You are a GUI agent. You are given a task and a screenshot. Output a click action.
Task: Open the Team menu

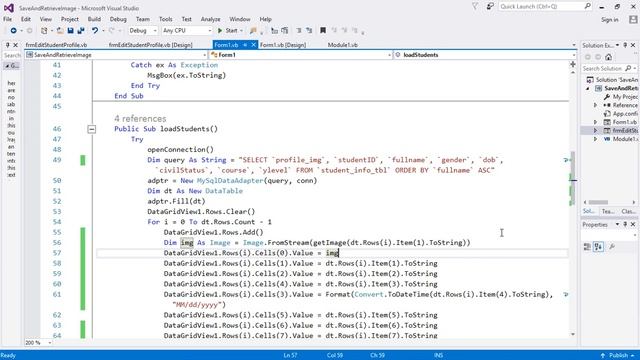[142, 19]
